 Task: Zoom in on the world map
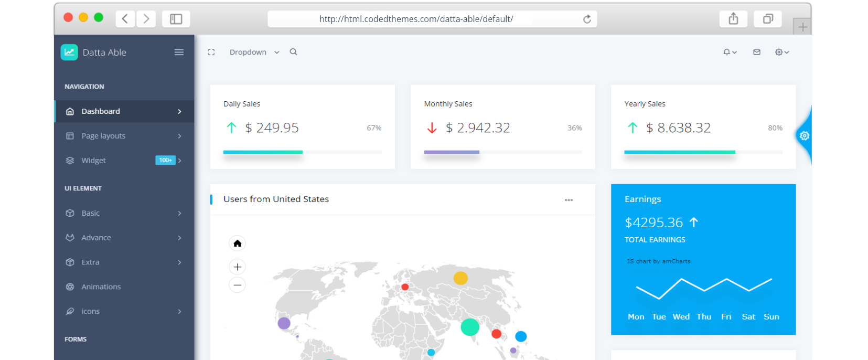pos(238,267)
